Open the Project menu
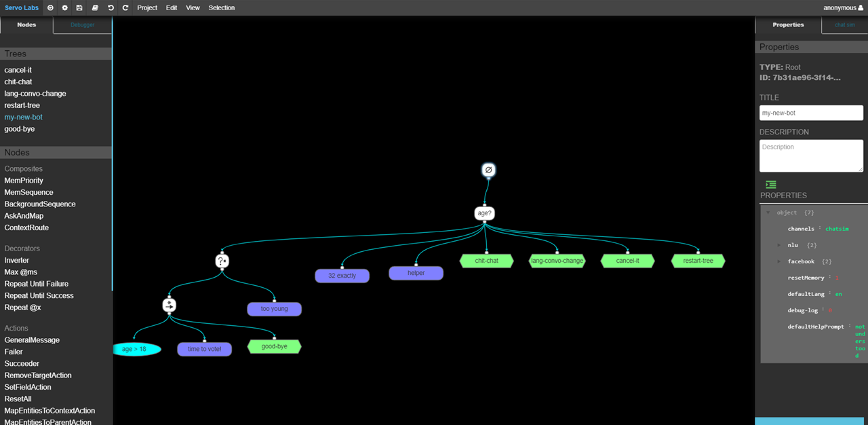The image size is (868, 425). 147,8
